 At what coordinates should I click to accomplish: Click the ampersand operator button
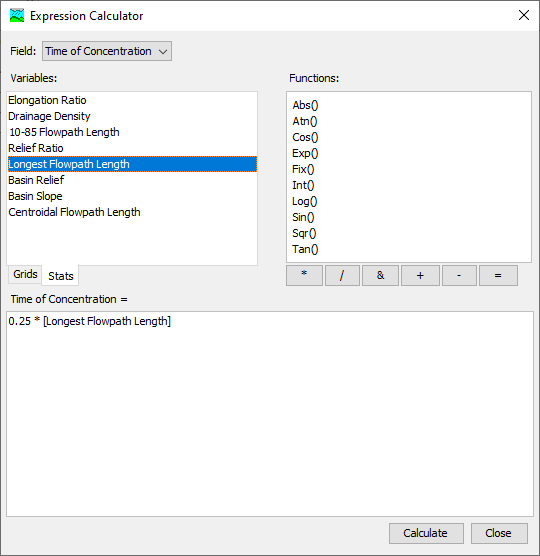(x=380, y=276)
